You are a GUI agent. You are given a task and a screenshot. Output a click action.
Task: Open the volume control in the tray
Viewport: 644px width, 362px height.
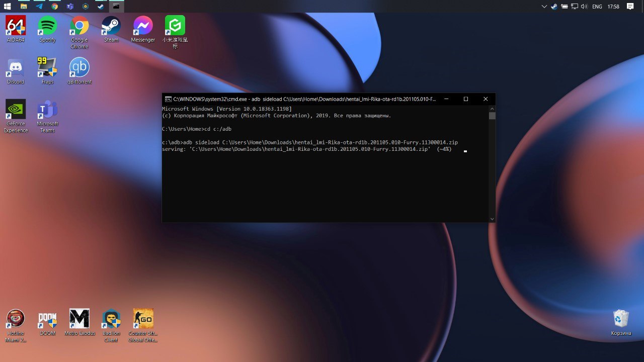(x=584, y=7)
